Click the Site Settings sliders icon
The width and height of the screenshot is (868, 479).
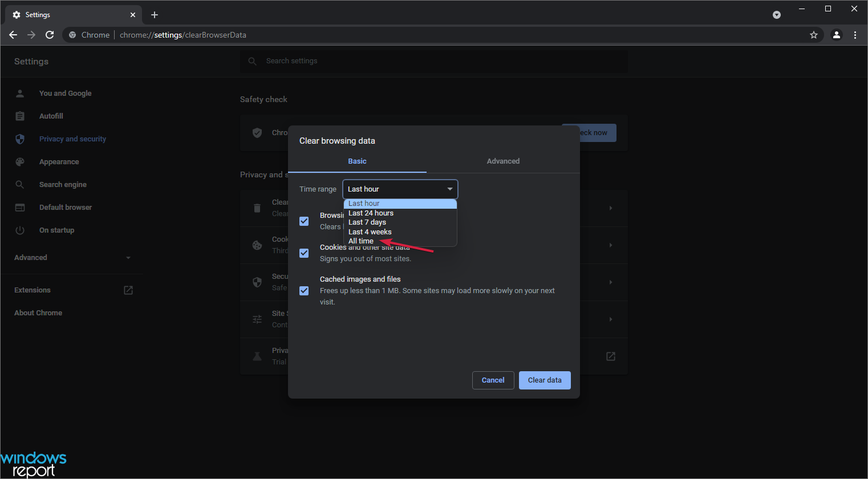tap(257, 319)
